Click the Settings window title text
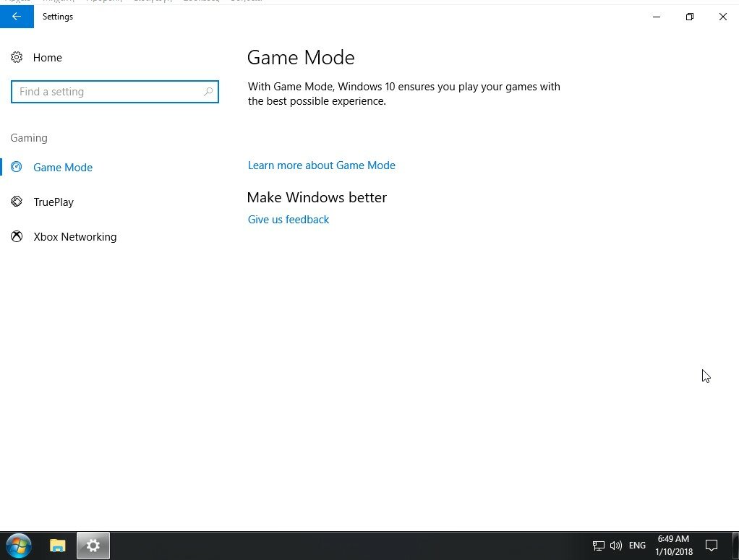 (58, 17)
